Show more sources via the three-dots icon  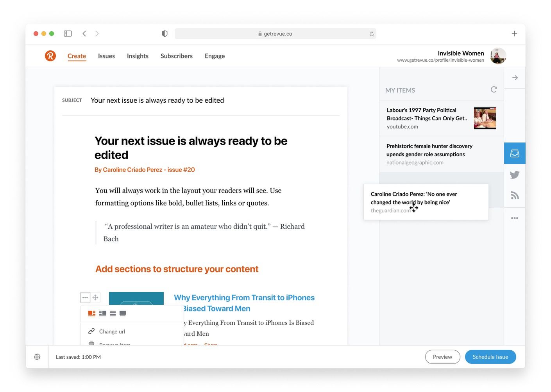pos(515,218)
